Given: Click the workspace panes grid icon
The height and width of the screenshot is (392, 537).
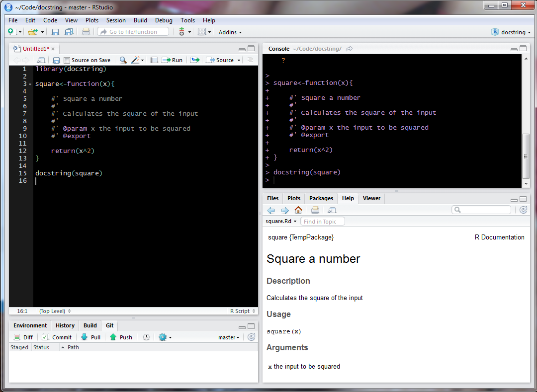Looking at the screenshot, I should 202,32.
